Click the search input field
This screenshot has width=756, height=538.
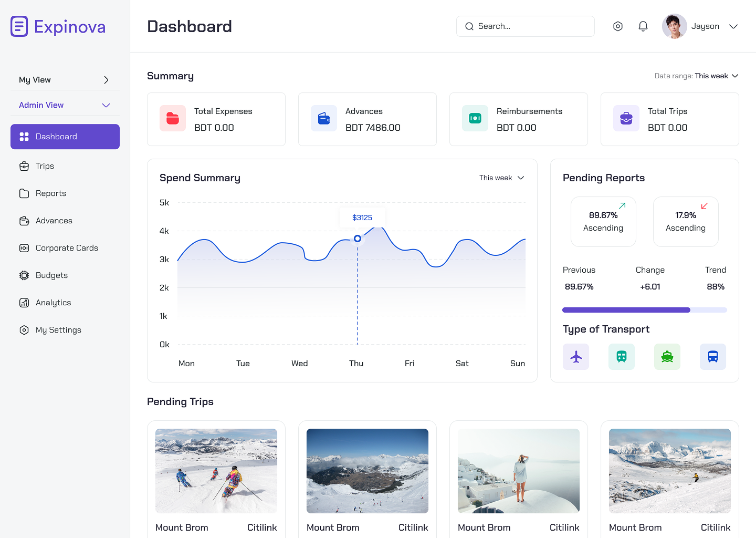(525, 26)
